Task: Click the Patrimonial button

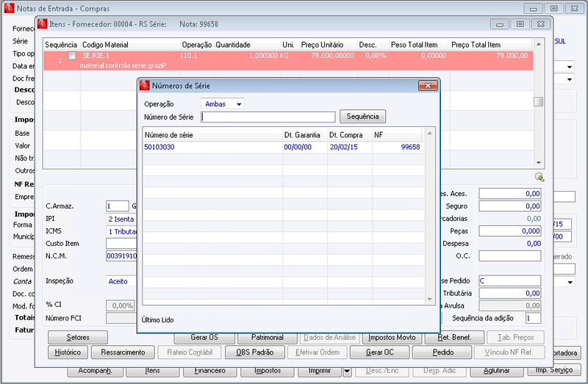Action: pos(268,338)
